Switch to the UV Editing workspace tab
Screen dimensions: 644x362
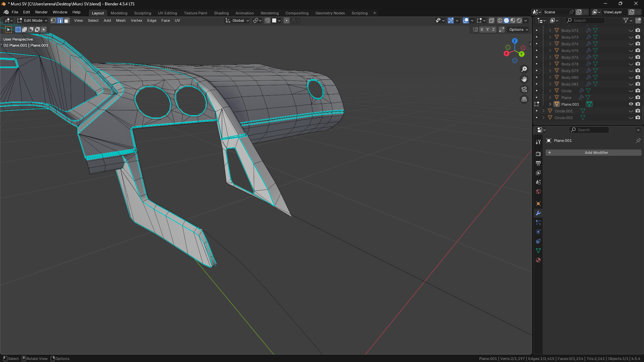tap(167, 13)
